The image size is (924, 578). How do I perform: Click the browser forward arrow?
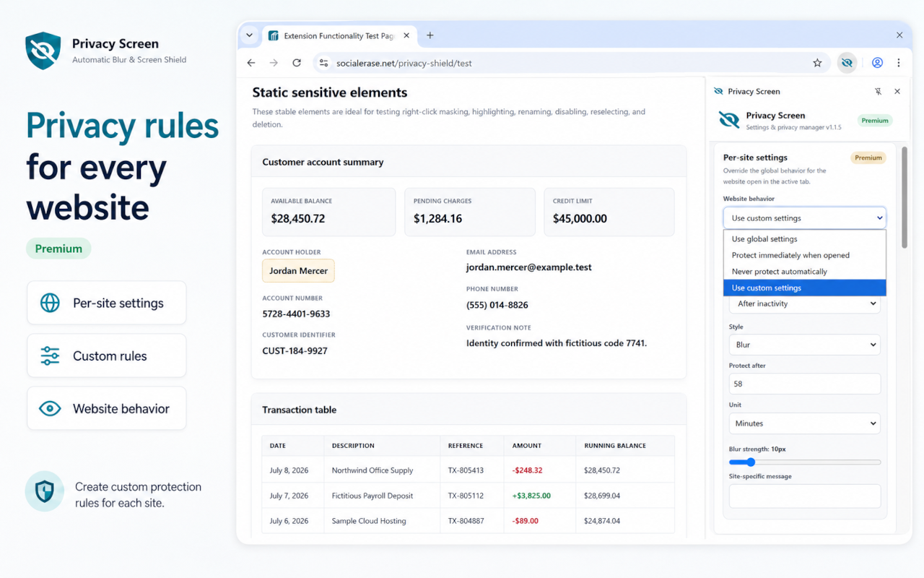coord(274,63)
